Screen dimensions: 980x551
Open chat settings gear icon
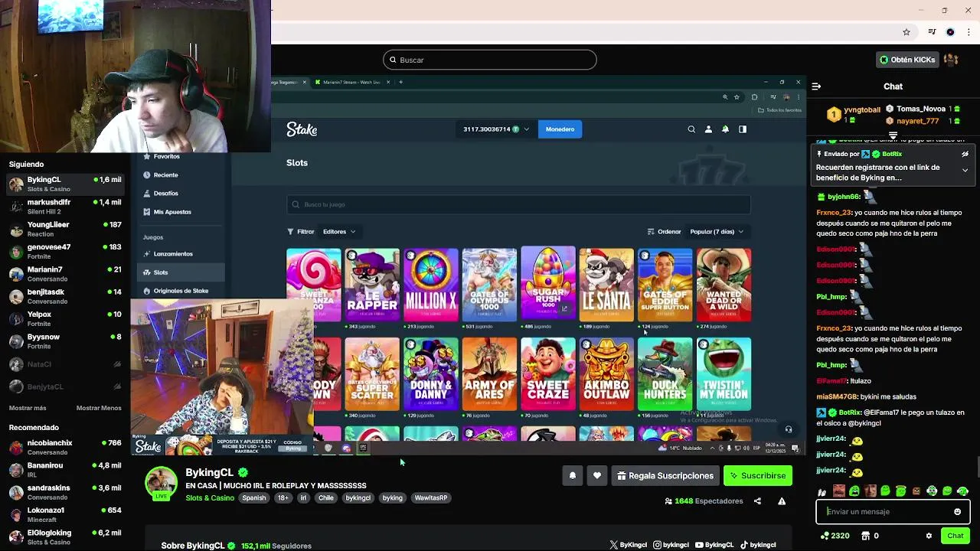(929, 536)
